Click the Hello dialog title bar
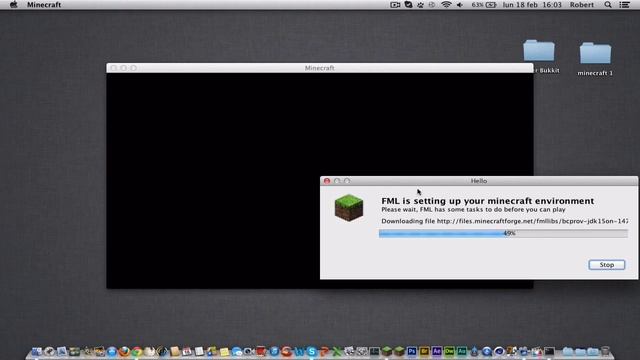 coord(479,181)
